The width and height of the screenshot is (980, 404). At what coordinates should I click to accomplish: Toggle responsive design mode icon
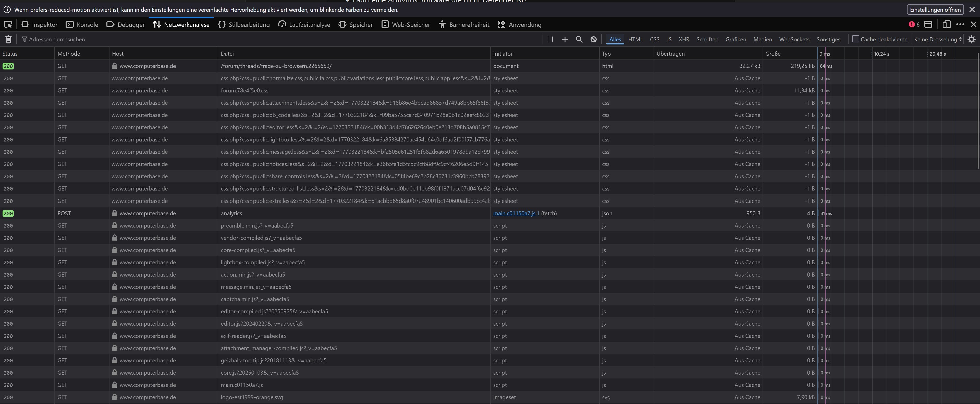tap(947, 24)
